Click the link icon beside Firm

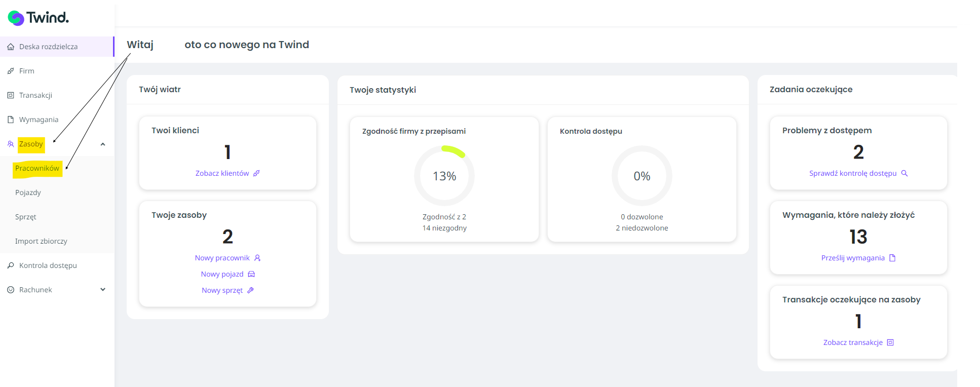click(x=11, y=71)
